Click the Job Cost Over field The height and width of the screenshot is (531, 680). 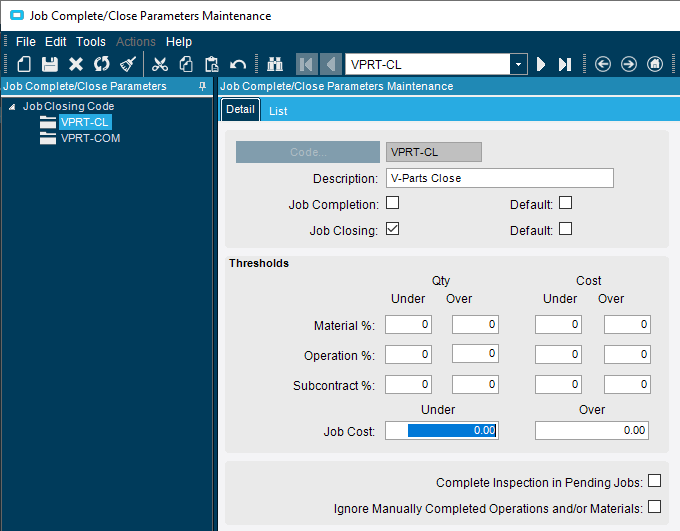point(592,430)
